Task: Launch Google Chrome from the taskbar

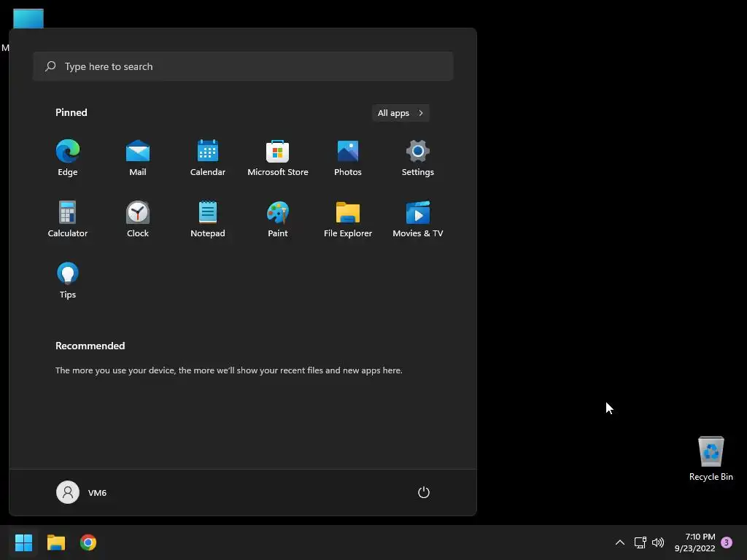Action: click(x=88, y=542)
